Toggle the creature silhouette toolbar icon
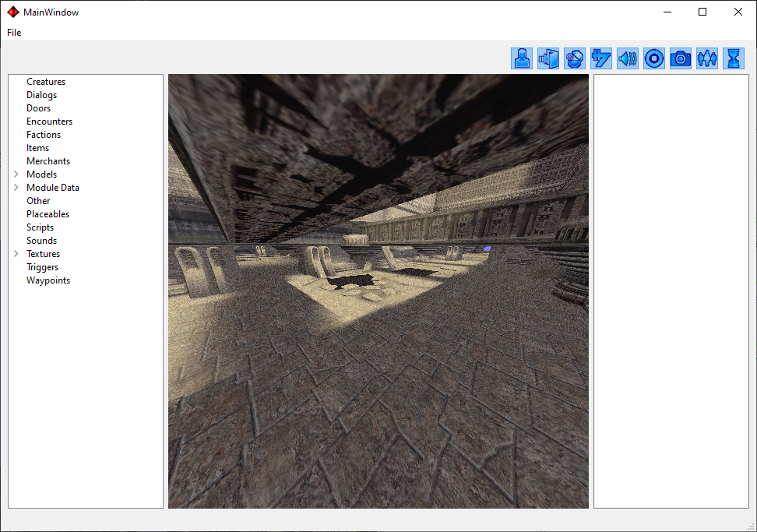757x532 pixels. (x=522, y=58)
